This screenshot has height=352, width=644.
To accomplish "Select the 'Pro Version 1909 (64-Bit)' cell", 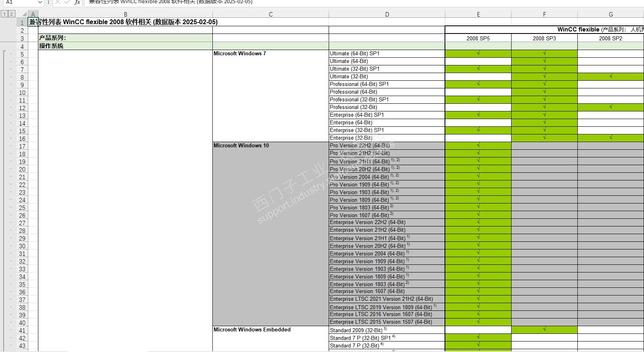I will coord(387,184).
